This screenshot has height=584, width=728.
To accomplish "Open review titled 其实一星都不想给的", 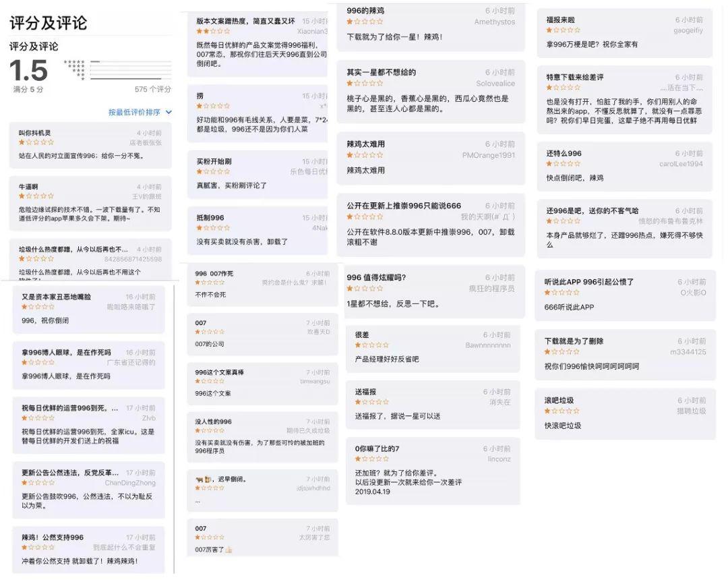I will click(431, 92).
